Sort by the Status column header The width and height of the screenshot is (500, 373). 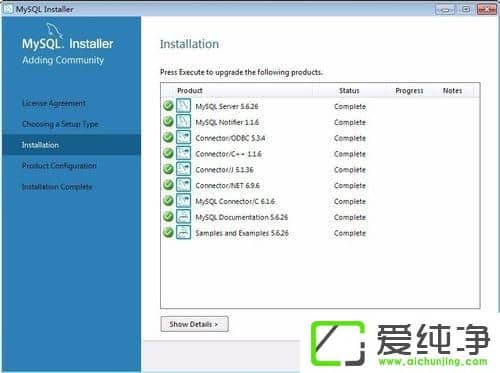349,91
